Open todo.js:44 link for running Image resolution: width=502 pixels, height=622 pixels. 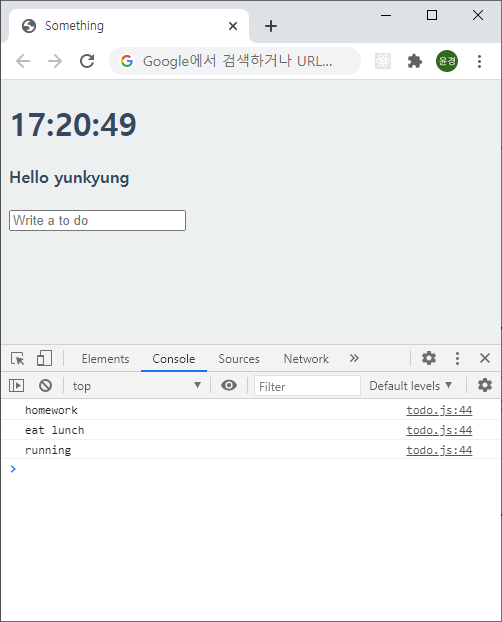point(439,450)
